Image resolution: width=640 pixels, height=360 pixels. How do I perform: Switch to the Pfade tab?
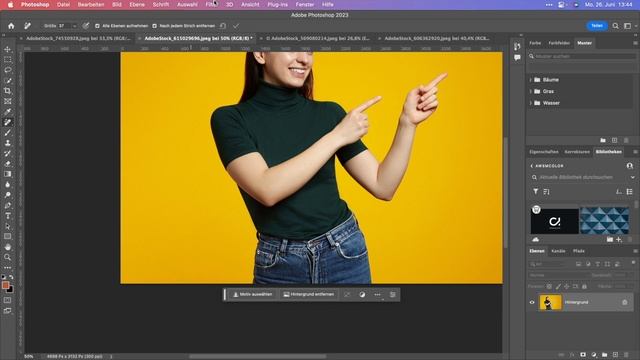[578, 251]
